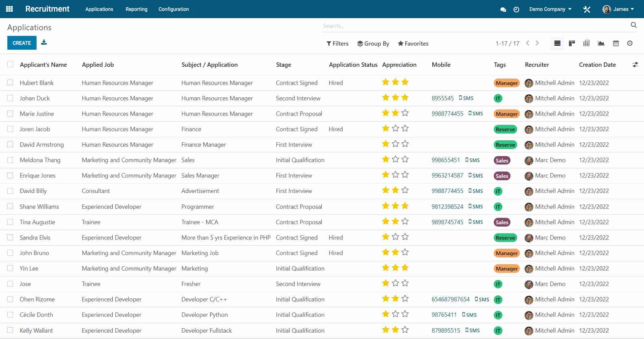The image size is (644, 339).
Task: Switch to graph view
Action: (x=601, y=43)
